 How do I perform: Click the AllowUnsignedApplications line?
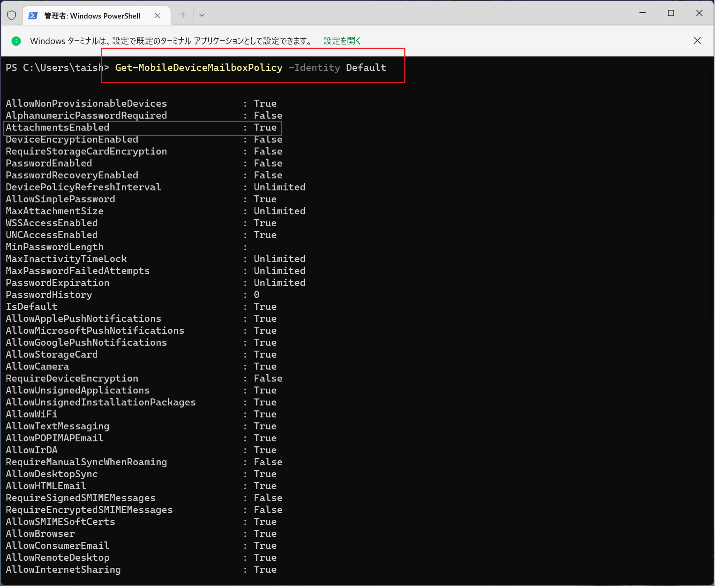tap(141, 391)
